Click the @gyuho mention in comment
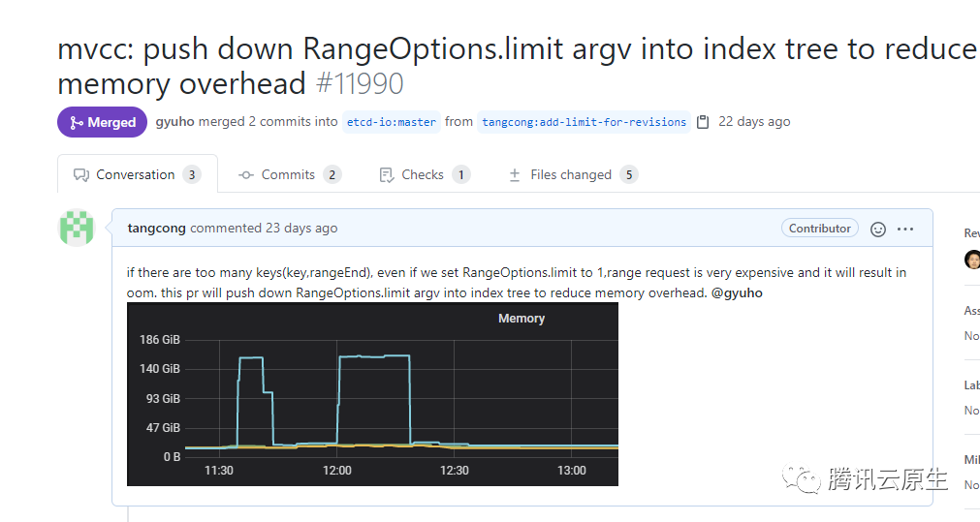 pyautogui.click(x=737, y=292)
